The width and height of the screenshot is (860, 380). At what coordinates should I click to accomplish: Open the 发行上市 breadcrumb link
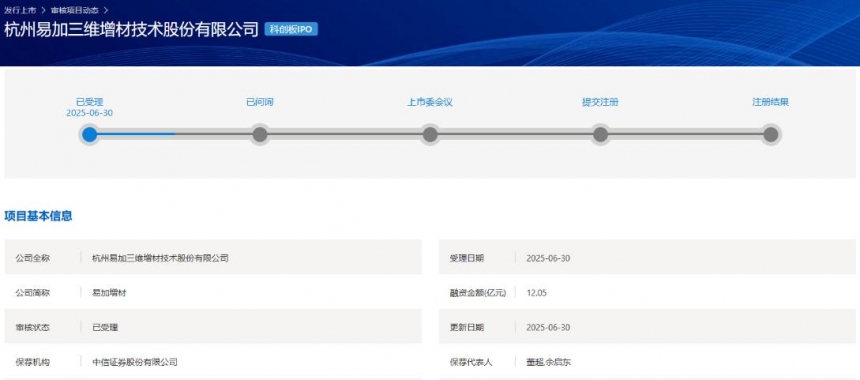[20, 10]
